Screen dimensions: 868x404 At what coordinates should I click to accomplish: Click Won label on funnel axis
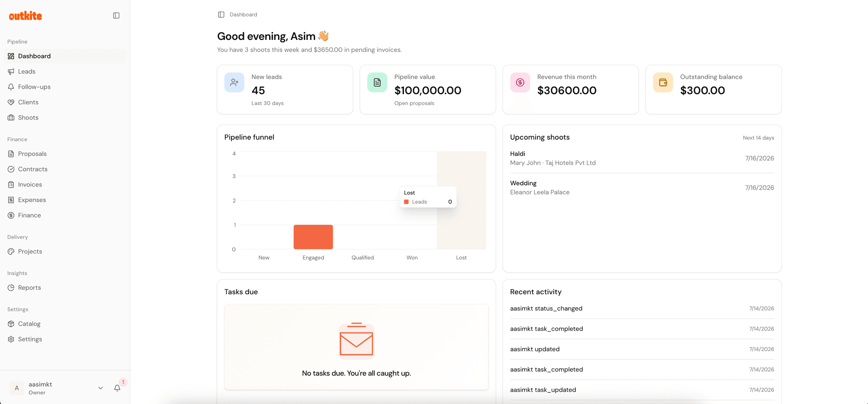pos(412,258)
